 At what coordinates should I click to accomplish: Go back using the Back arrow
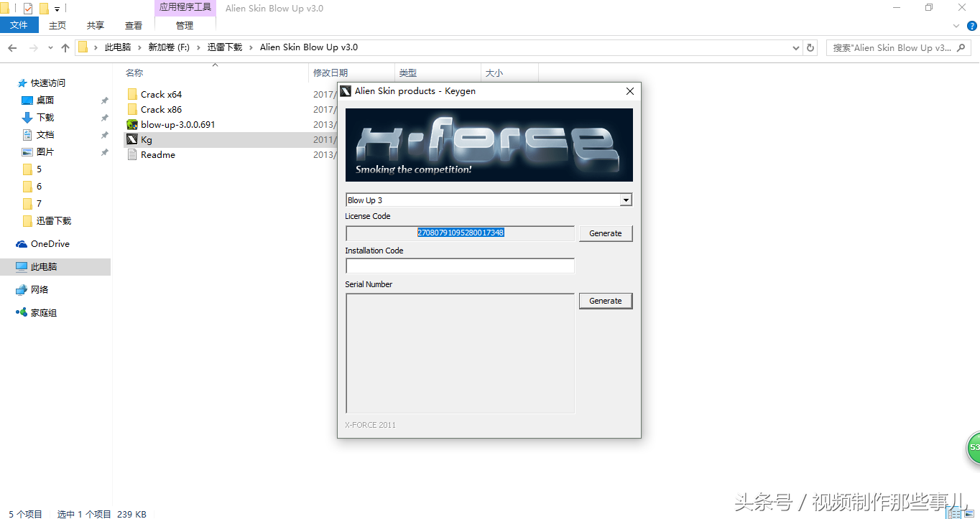12,47
